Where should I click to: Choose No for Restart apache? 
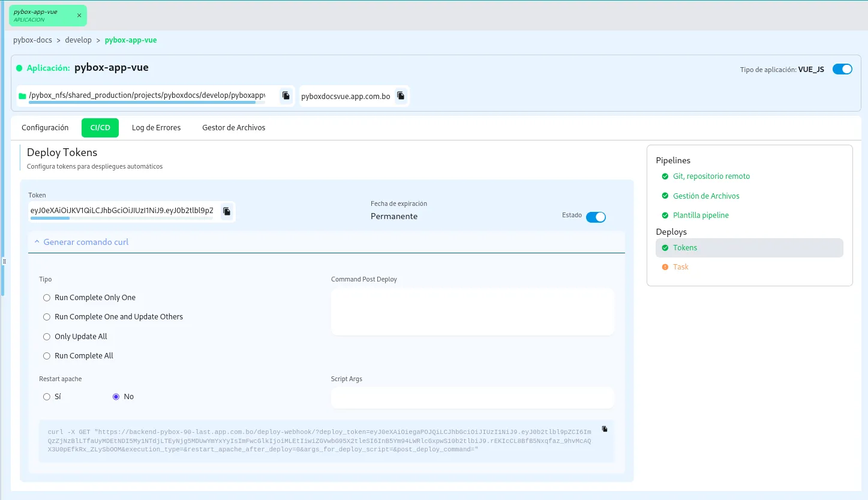click(116, 397)
